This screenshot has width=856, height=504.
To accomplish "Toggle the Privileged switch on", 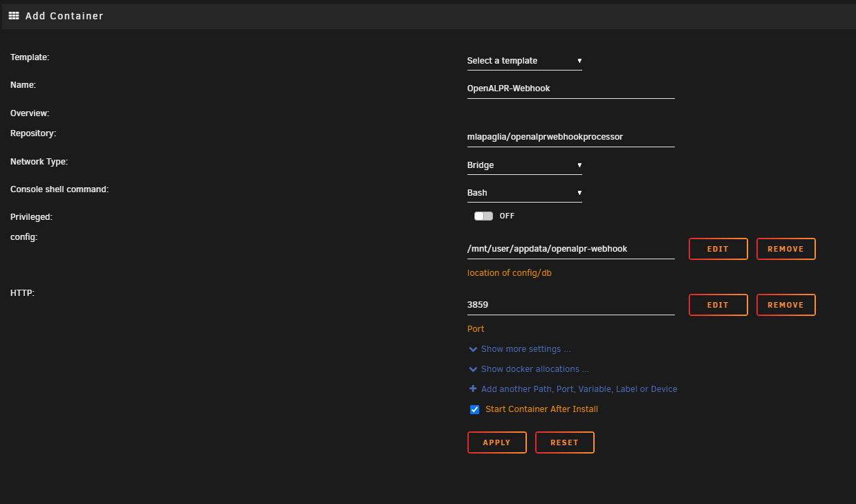I will pyautogui.click(x=483, y=216).
